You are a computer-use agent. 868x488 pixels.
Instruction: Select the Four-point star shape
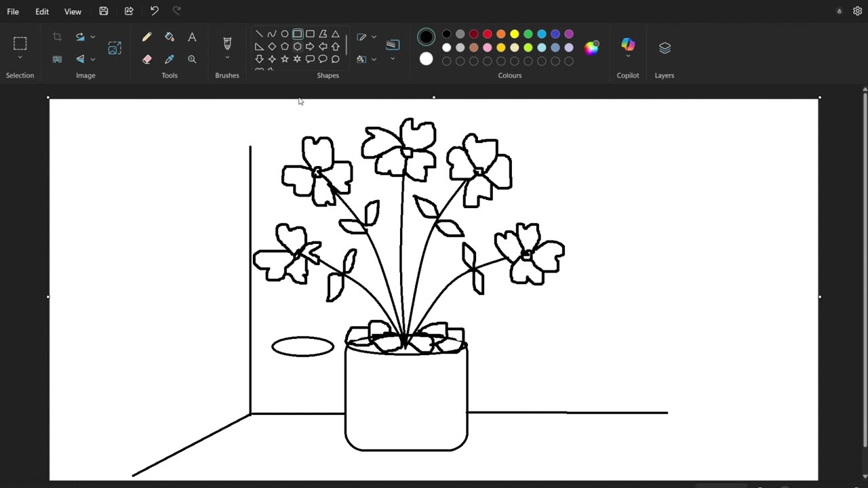pos(272,59)
